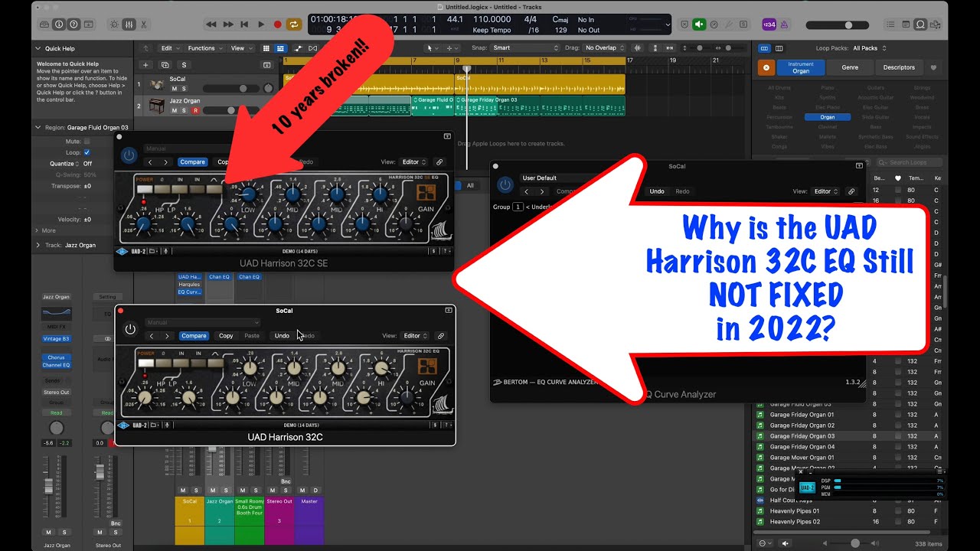Click Copy in UAD Harrison 32C window
Screen dimensions: 980x551
[x=226, y=336]
